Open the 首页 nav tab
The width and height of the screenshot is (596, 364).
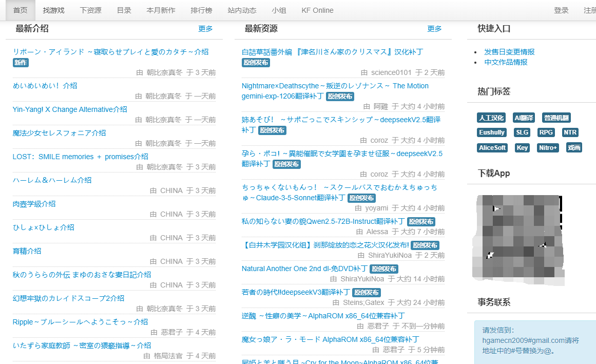(x=20, y=10)
